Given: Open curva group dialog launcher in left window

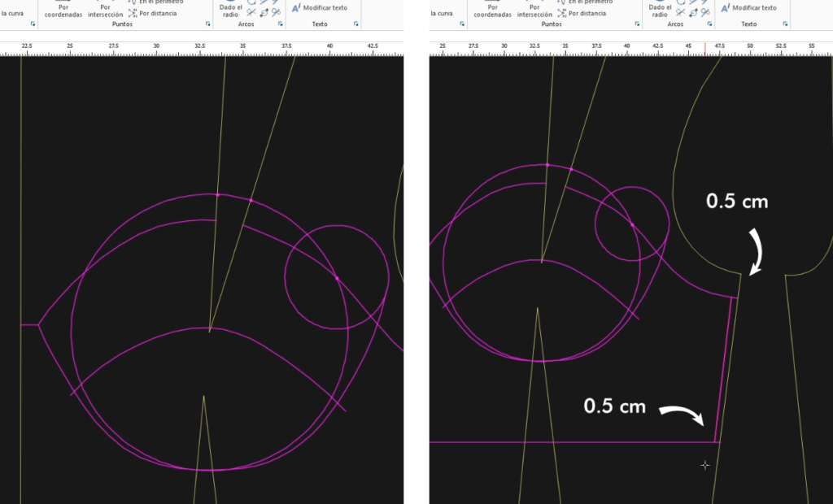Looking at the screenshot, I should (x=33, y=24).
